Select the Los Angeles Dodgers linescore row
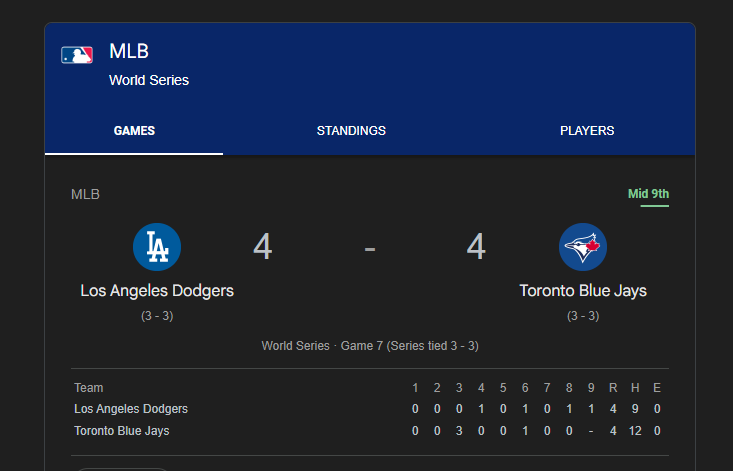733x471 pixels. click(131, 409)
